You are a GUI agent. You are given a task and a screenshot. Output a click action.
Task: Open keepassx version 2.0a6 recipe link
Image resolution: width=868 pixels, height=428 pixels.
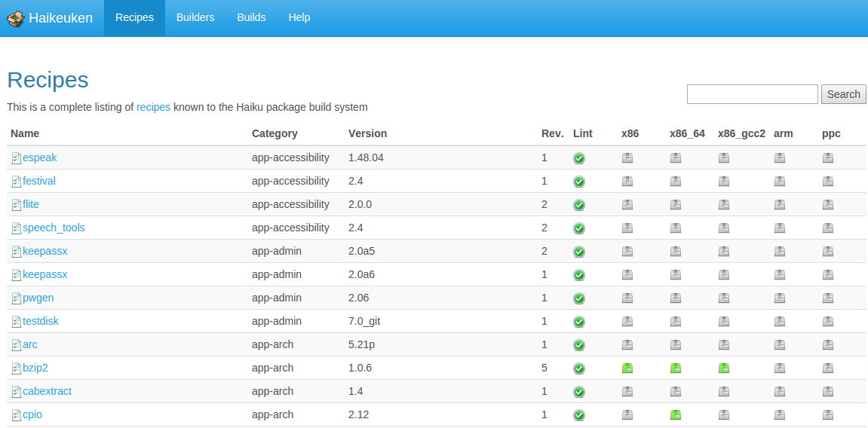coord(44,274)
